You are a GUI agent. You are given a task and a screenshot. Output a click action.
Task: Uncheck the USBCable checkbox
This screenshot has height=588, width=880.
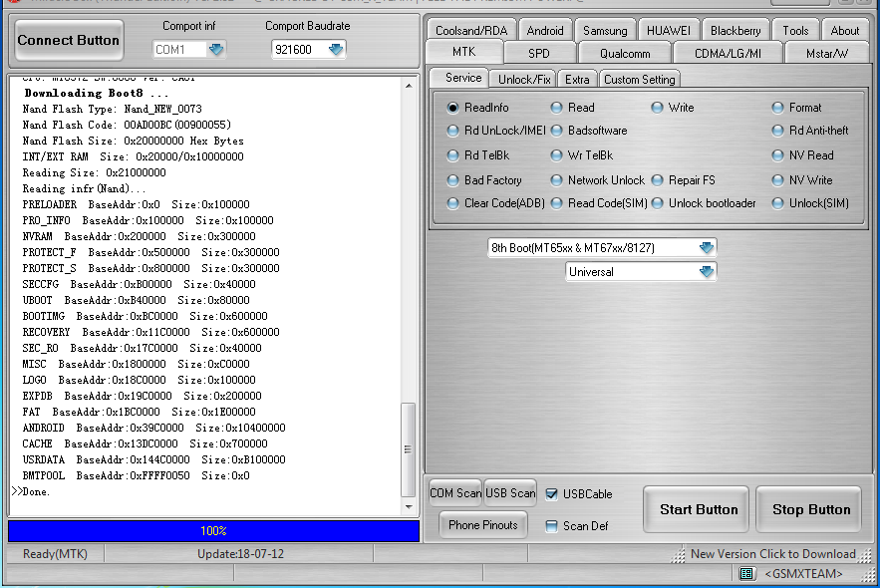(552, 494)
